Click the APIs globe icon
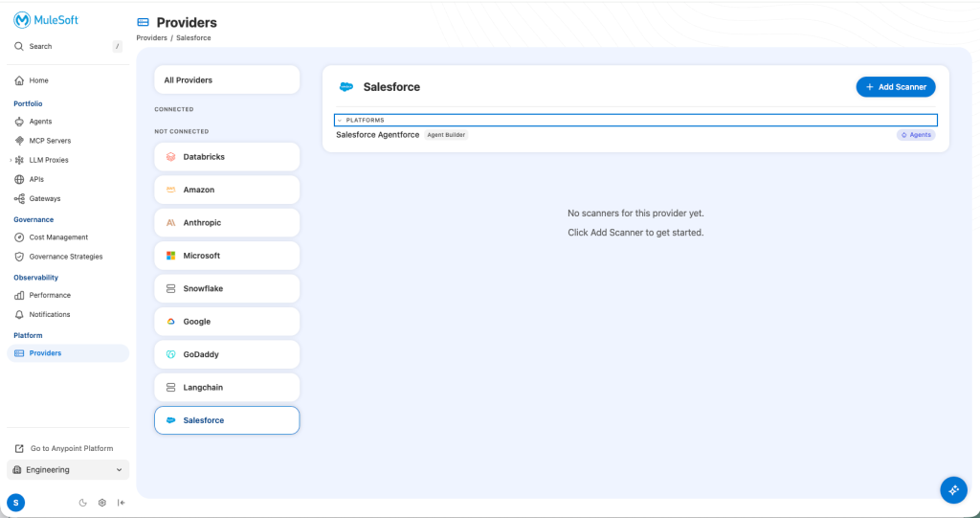 click(19, 180)
